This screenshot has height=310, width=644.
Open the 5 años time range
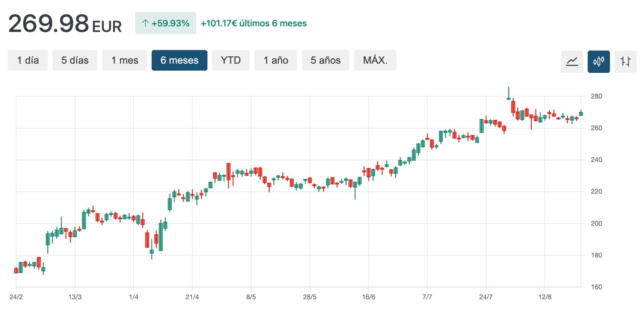click(x=326, y=60)
